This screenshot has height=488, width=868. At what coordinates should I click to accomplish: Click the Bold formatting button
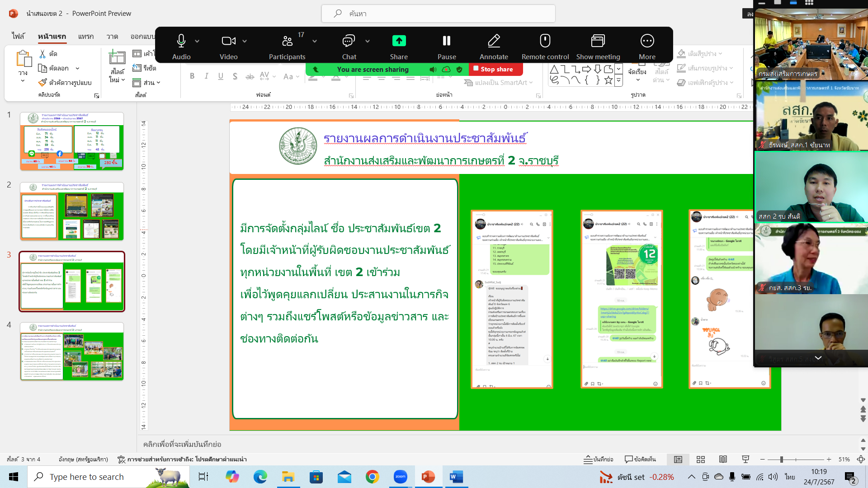(x=192, y=76)
